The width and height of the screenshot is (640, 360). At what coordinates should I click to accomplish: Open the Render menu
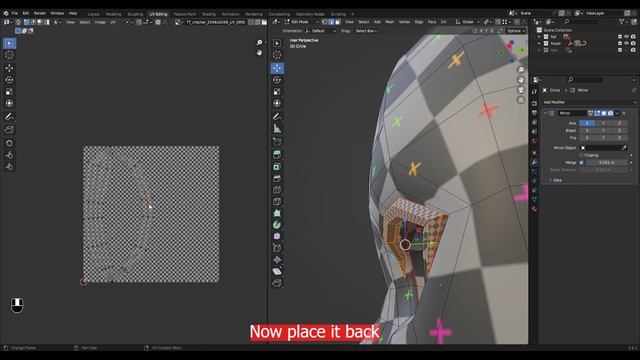tap(40, 13)
